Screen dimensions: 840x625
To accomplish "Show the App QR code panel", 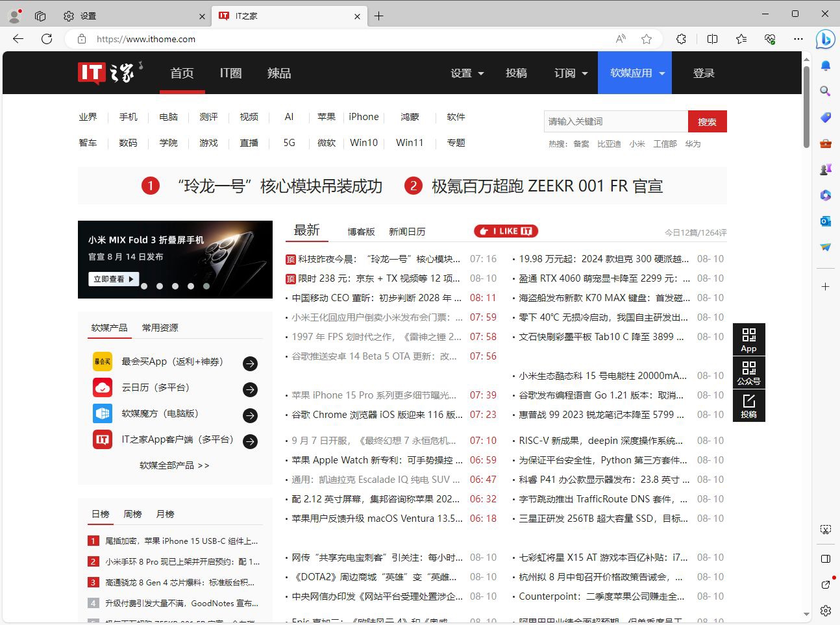I will pos(749,339).
